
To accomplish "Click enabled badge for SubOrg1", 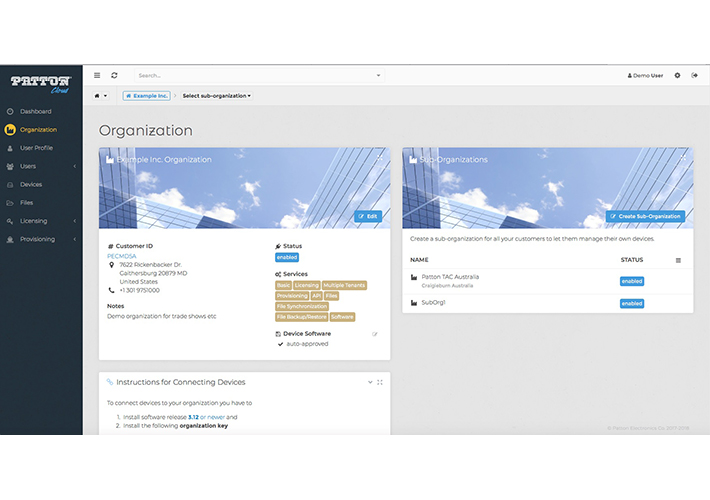I will (632, 303).
